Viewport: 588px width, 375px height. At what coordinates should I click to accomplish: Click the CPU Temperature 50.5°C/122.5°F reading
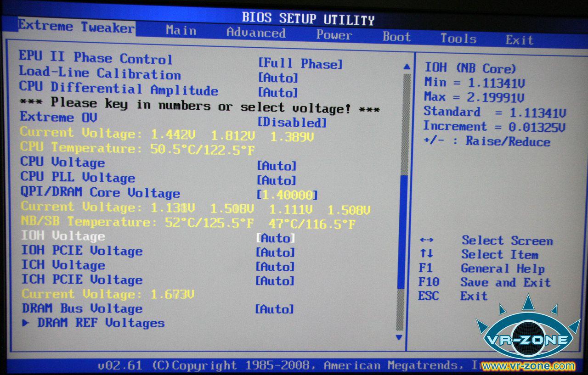click(x=138, y=148)
